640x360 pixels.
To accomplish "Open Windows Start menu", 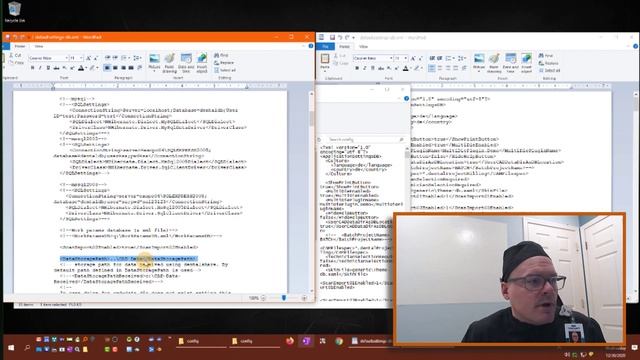I will (x=11, y=347).
